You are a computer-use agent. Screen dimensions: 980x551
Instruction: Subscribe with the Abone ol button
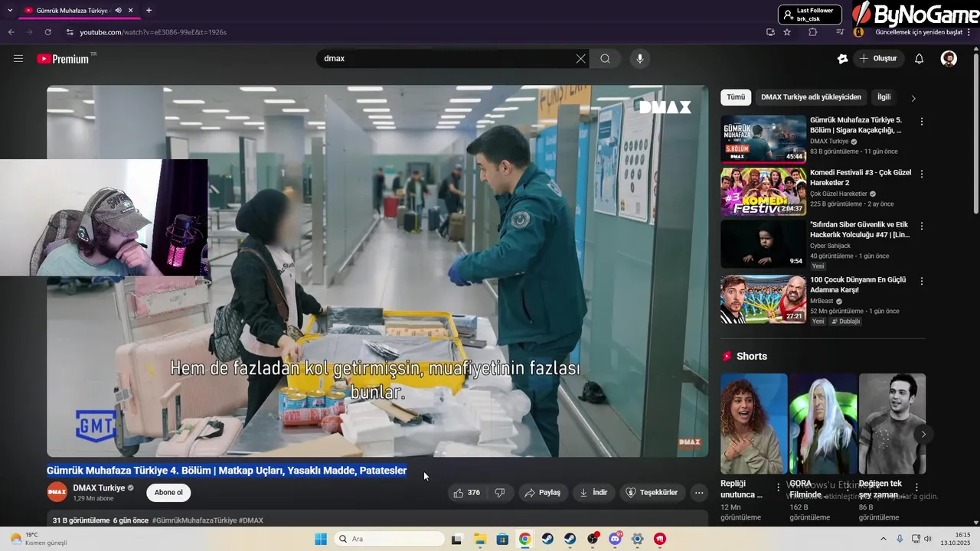(x=168, y=492)
